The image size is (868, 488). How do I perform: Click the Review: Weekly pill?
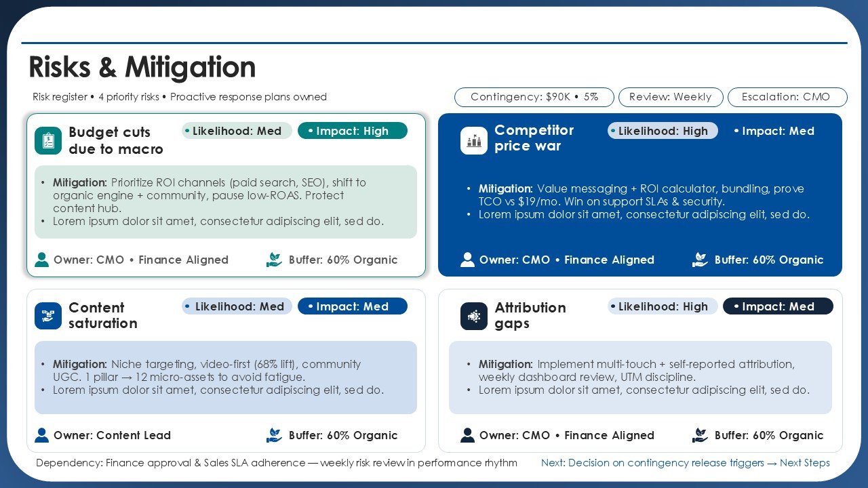(x=671, y=97)
